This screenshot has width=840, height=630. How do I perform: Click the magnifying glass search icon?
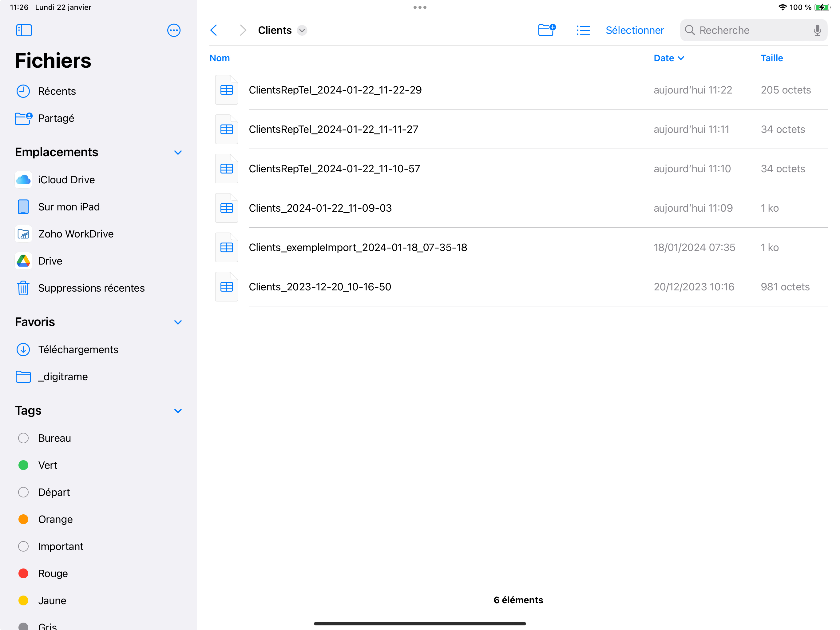[690, 30]
